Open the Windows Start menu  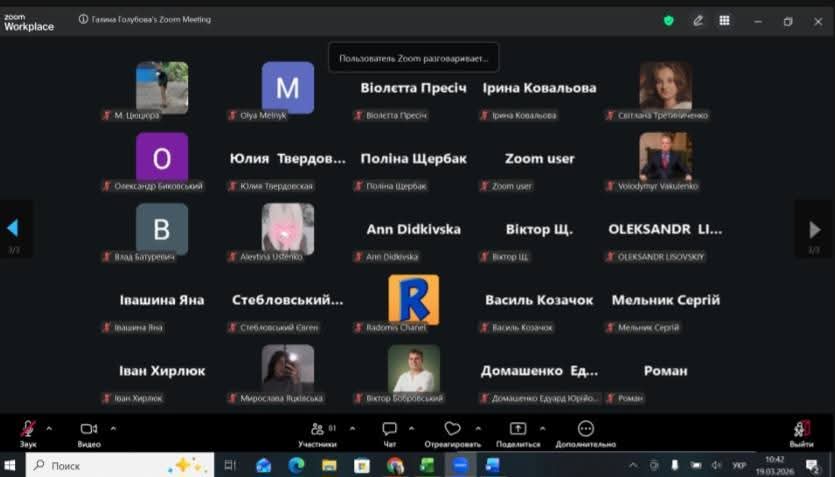click(x=11, y=466)
